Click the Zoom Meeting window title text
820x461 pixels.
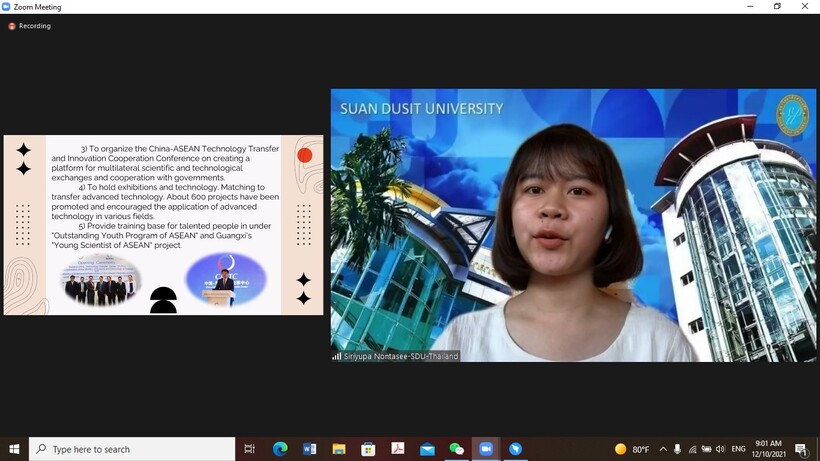(x=37, y=7)
